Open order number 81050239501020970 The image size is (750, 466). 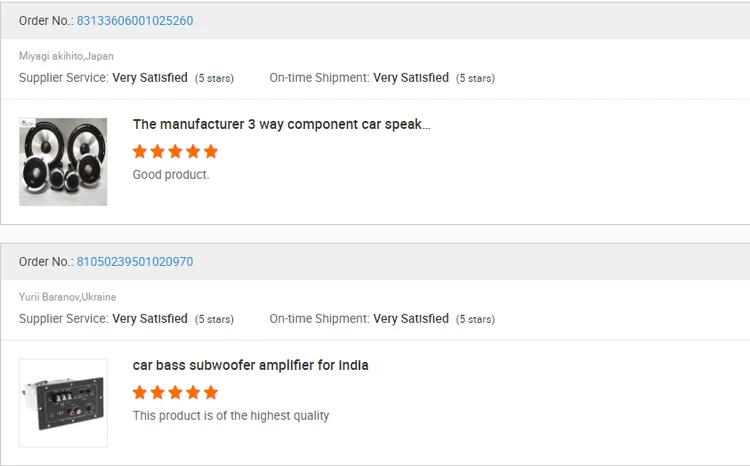point(135,262)
